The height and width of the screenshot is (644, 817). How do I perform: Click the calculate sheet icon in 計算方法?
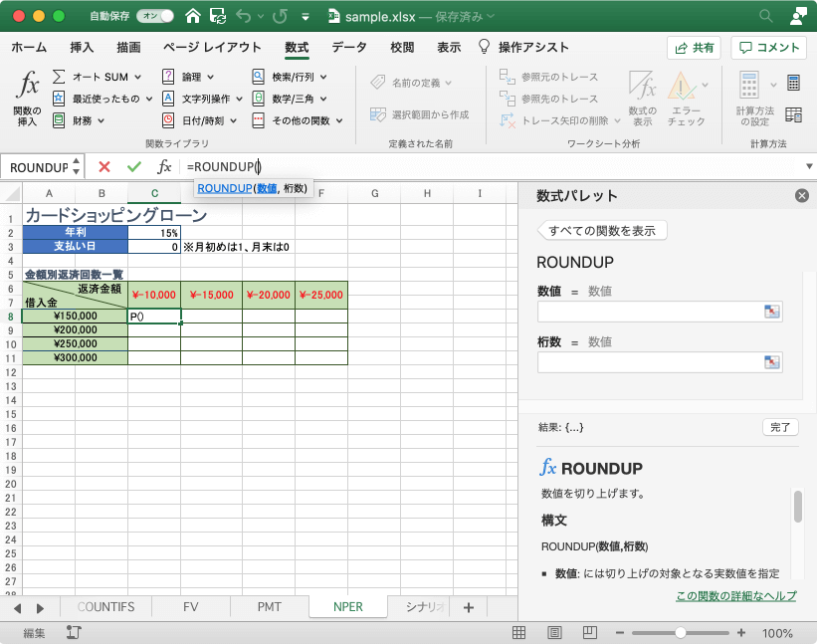pos(793,114)
